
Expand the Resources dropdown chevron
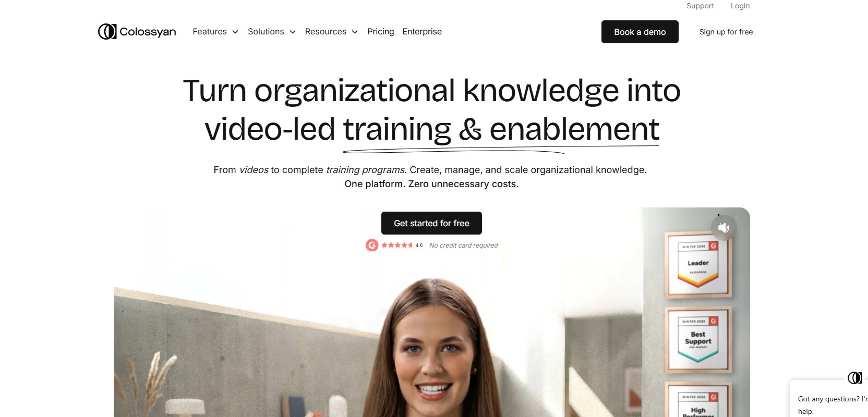click(355, 32)
